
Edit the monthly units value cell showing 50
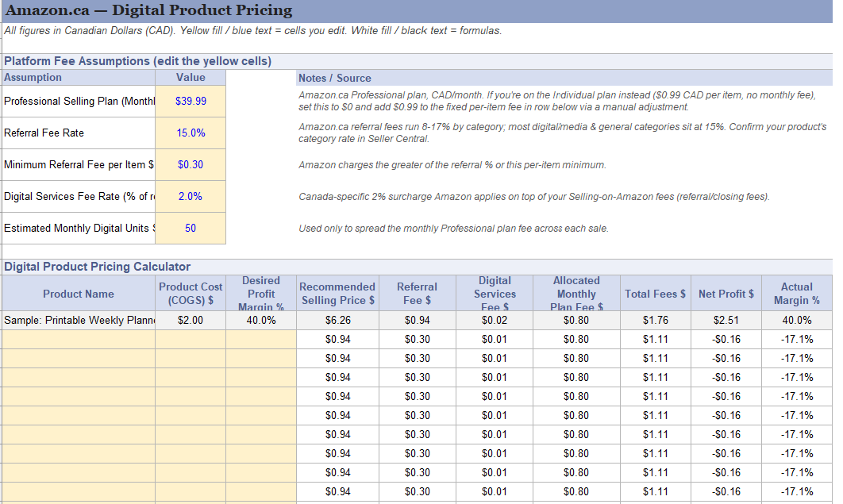coord(191,228)
